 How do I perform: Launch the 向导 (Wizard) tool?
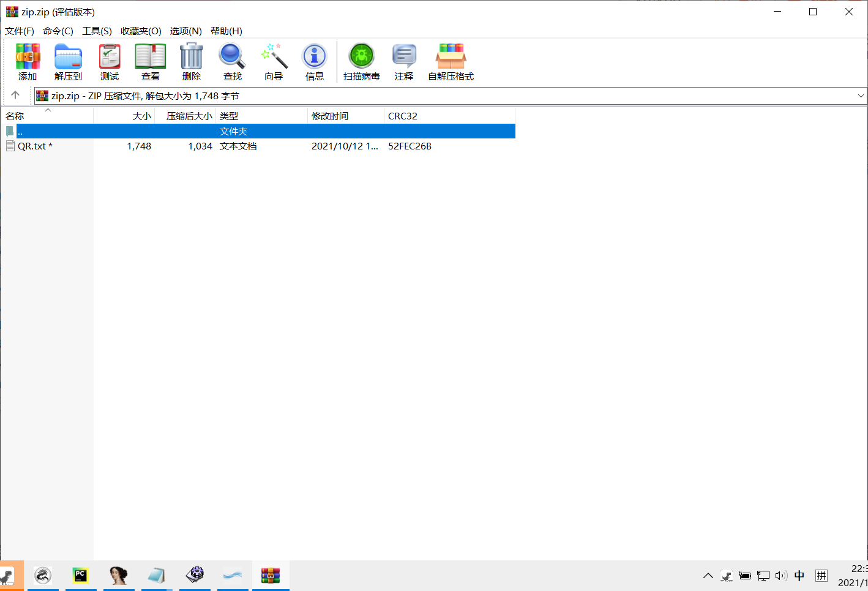pos(273,61)
